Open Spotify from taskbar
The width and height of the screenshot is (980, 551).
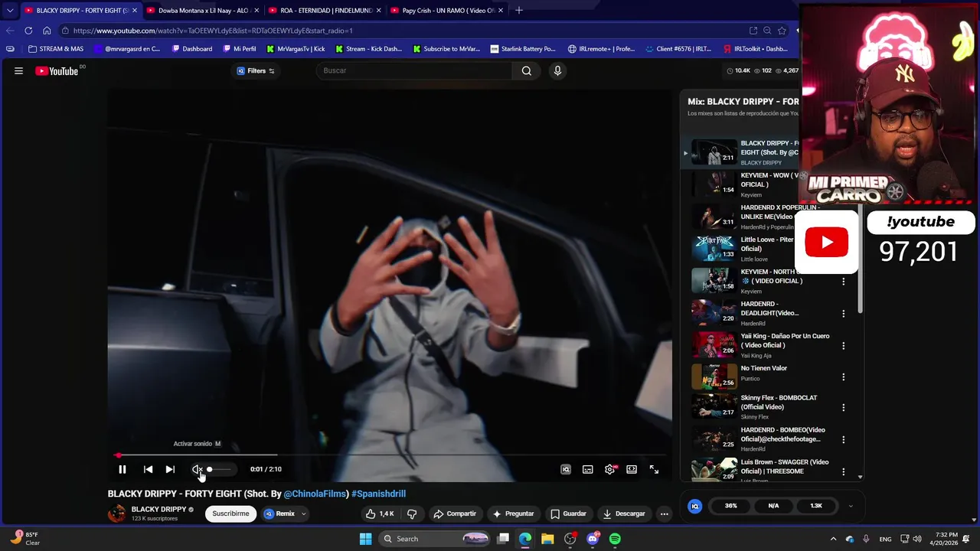[616, 539]
